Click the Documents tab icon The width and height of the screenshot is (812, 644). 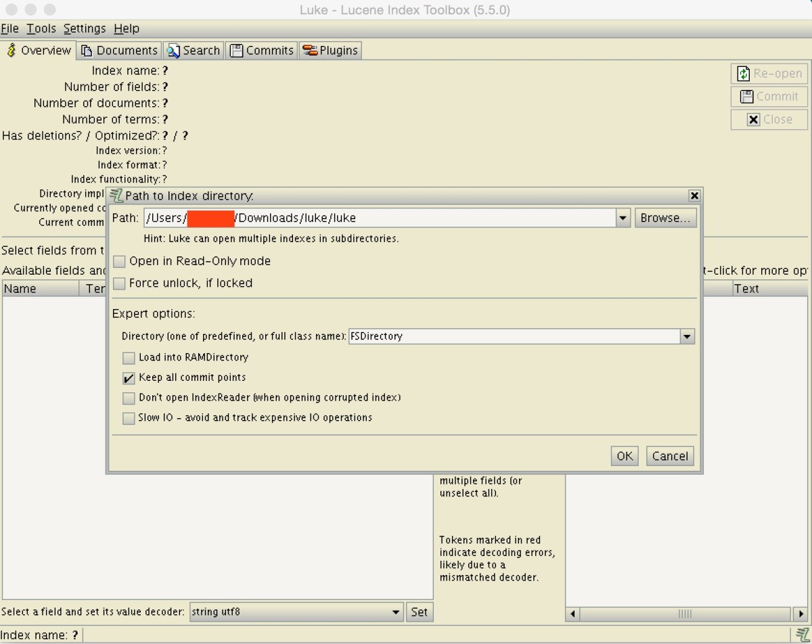[x=87, y=51]
